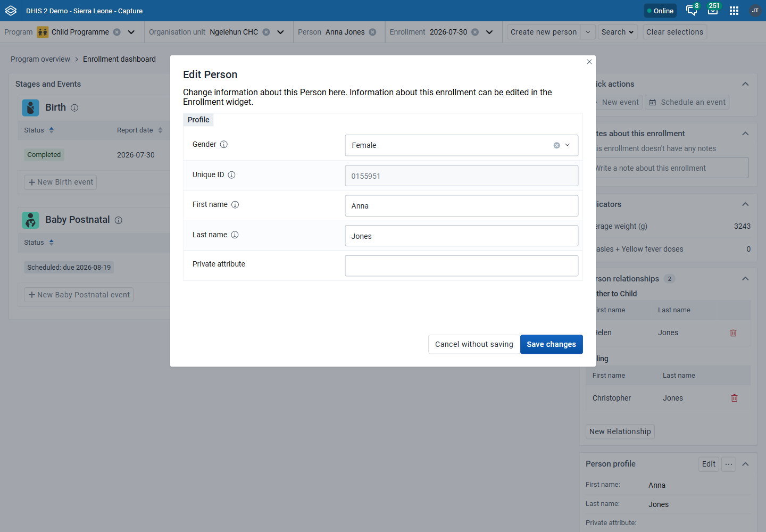Delete Christopher Jones relationship with trash icon

click(734, 398)
